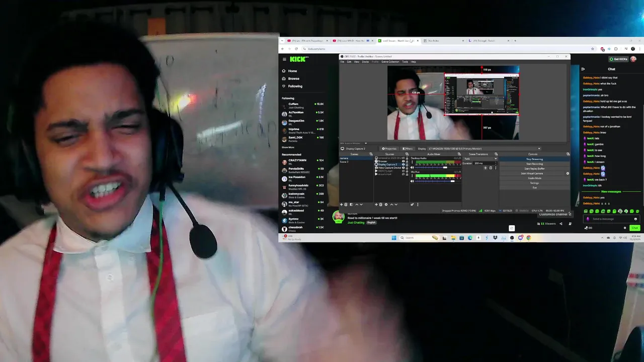Mute the Desktop Audio speaker icon
This screenshot has width=644, height=362.
pyautogui.click(x=412, y=167)
